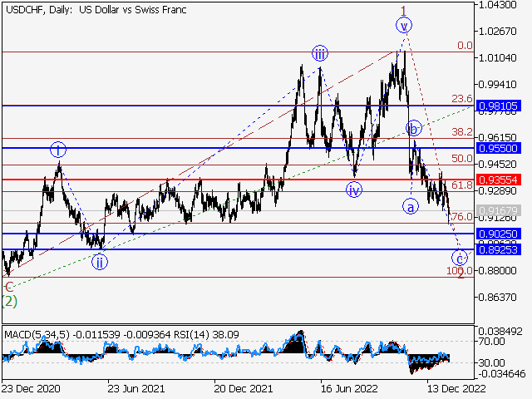This screenshot has width=532, height=399.
Task: Select the Fibonacci 38.2 level label
Action: (462, 131)
